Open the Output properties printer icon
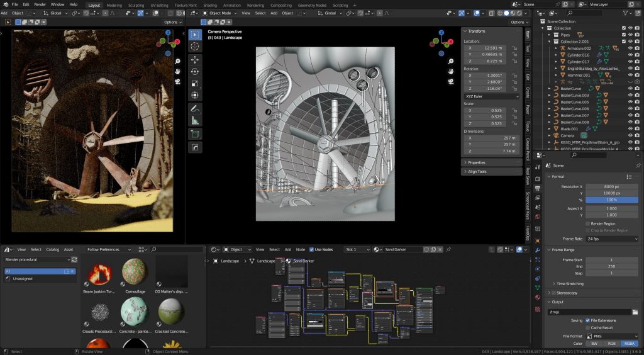Screen dimensions: 644x355 (538, 188)
